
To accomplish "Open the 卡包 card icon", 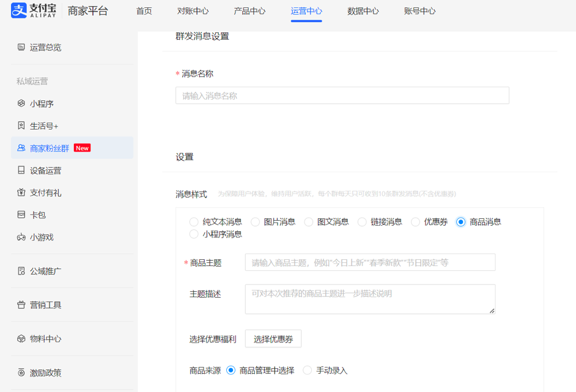I will 21,215.
